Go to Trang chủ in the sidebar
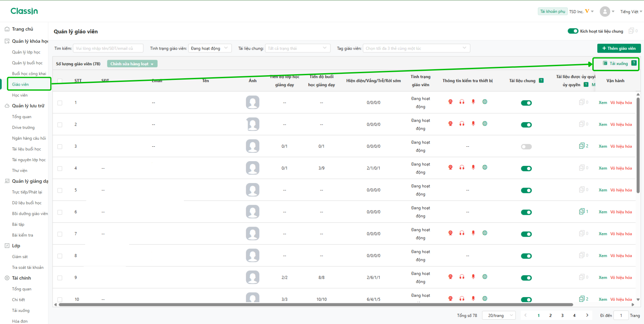The width and height of the screenshot is (644, 324). (x=22, y=29)
